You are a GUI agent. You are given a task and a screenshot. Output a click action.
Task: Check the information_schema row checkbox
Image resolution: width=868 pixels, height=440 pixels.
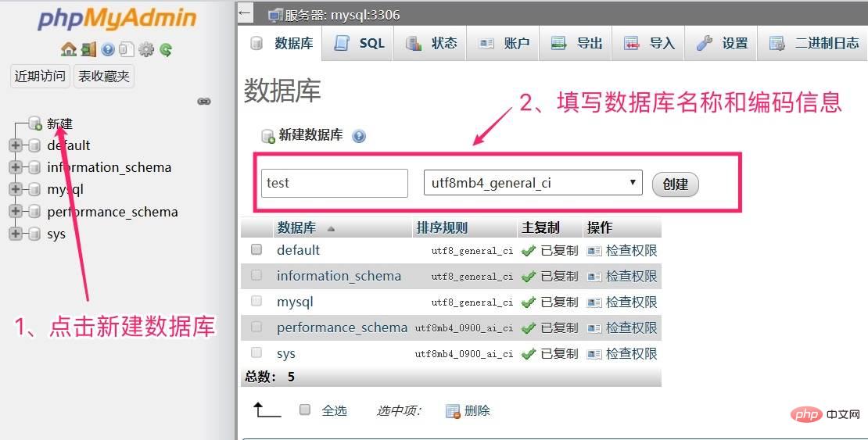pyautogui.click(x=256, y=275)
